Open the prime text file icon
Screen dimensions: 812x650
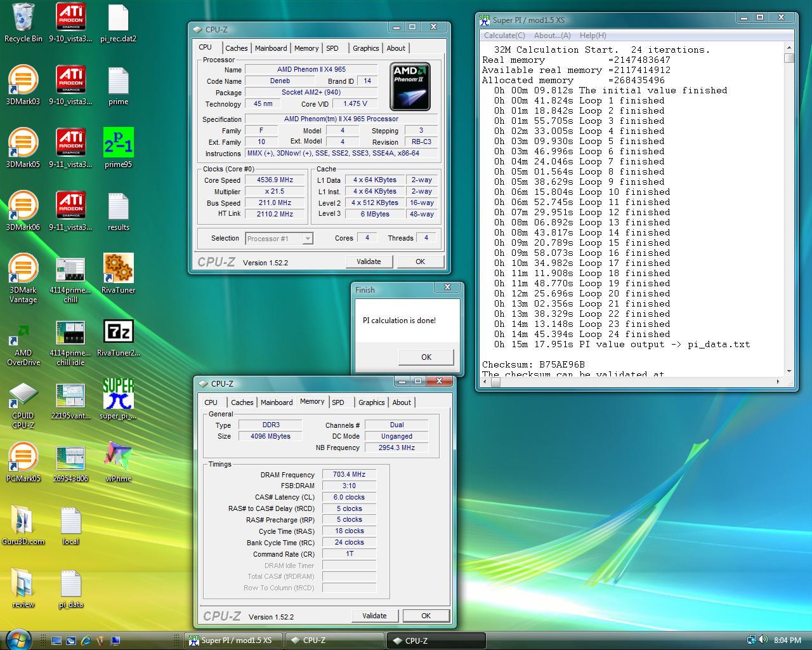pyautogui.click(x=118, y=86)
